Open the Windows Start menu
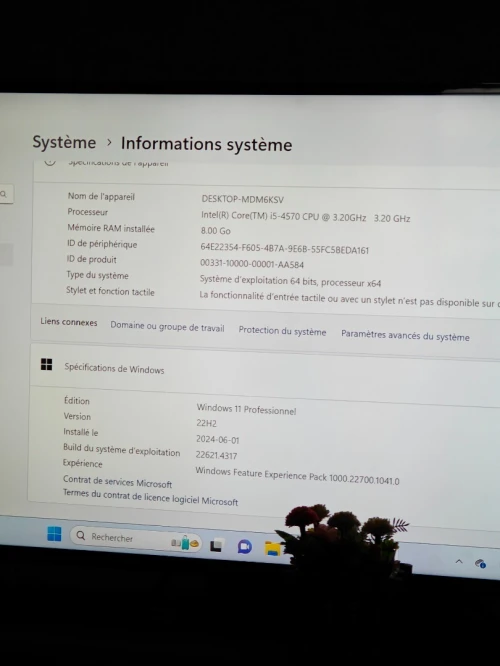 54,534
